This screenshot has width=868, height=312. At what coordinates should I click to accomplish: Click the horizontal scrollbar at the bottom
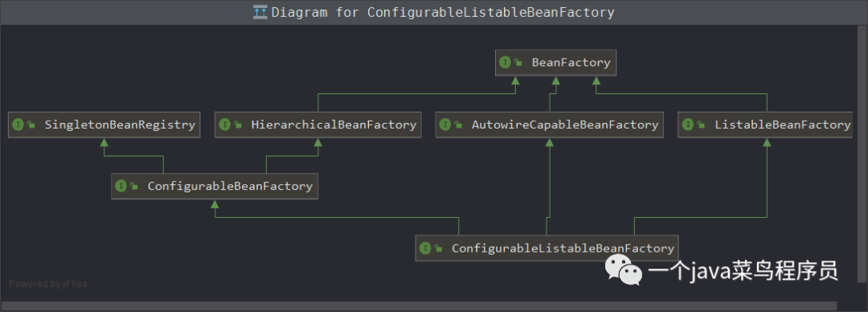click(x=419, y=306)
